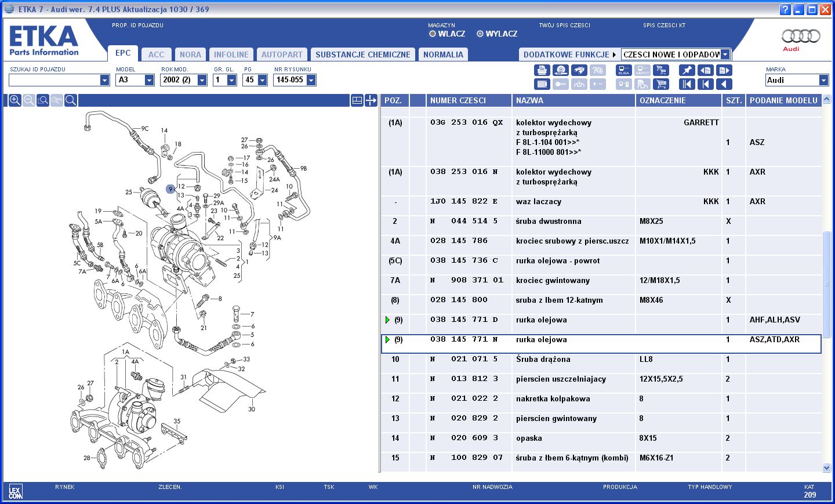Click part number 03G 253 016 QX
The width and height of the screenshot is (835, 504).
[466, 122]
